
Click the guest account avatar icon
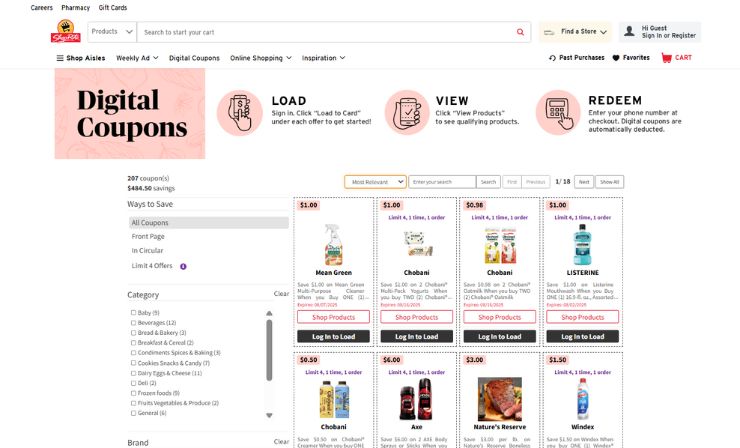pos(629,32)
